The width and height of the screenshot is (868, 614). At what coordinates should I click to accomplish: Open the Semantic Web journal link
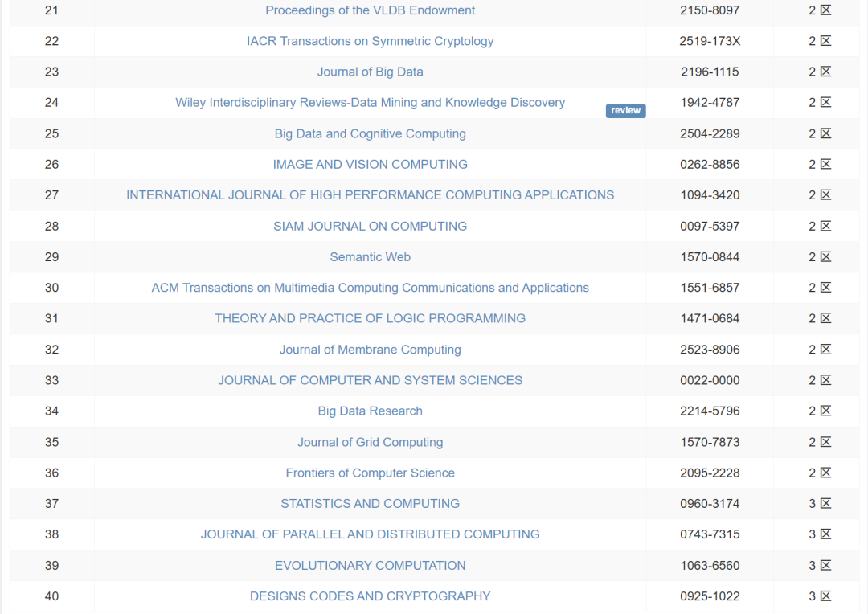[x=370, y=257]
